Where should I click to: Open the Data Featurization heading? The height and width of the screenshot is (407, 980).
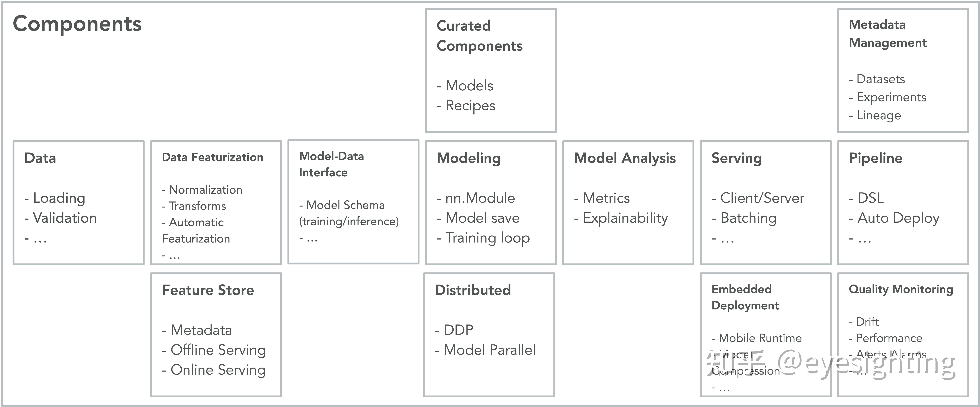tap(212, 157)
